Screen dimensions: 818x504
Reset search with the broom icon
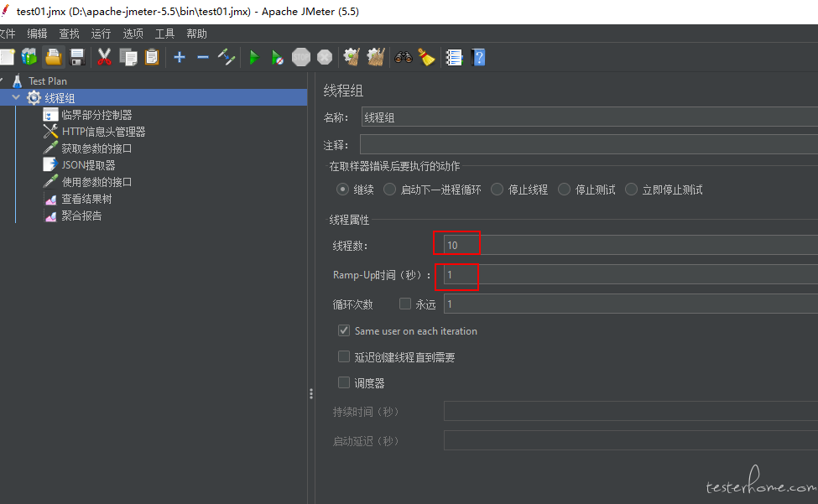427,57
